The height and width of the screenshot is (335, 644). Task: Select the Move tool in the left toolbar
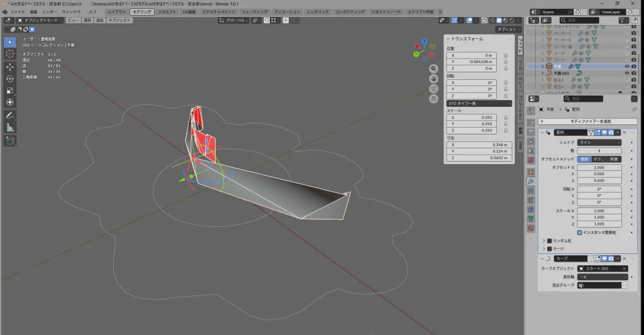pos(10,67)
